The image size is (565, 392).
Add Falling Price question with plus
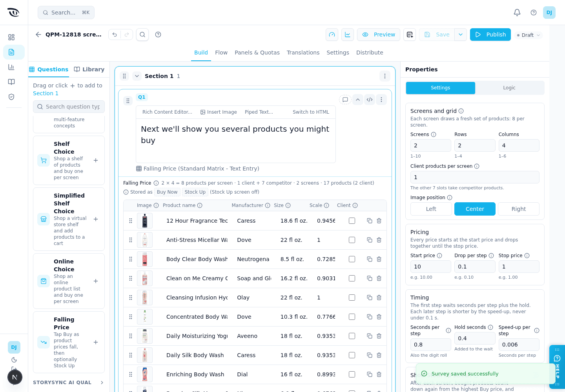[96, 342]
